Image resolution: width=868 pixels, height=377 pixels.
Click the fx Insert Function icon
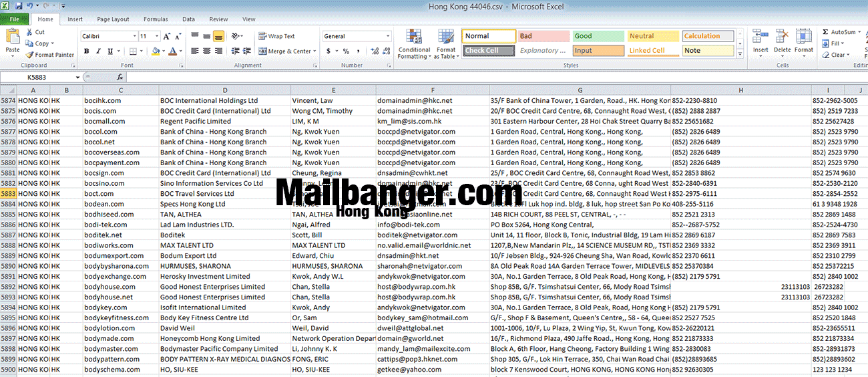pos(120,78)
